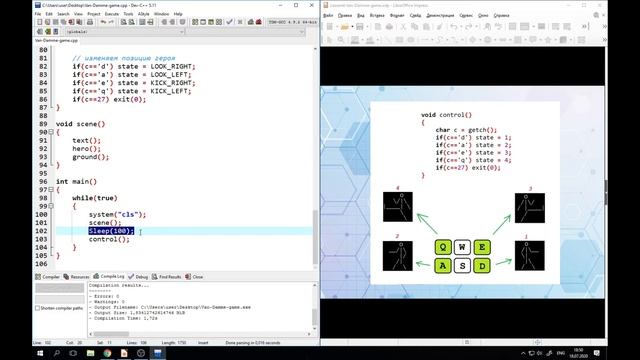Screen dimensions: 640x360
Task: Click the Redo icon in Impress toolbar
Action: tap(469, 27)
